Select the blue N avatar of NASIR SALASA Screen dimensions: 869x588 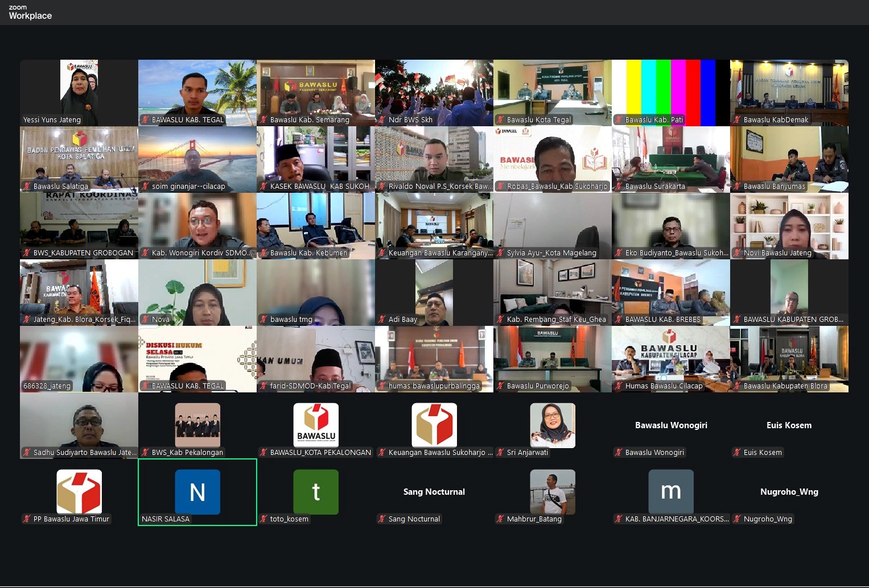(197, 492)
